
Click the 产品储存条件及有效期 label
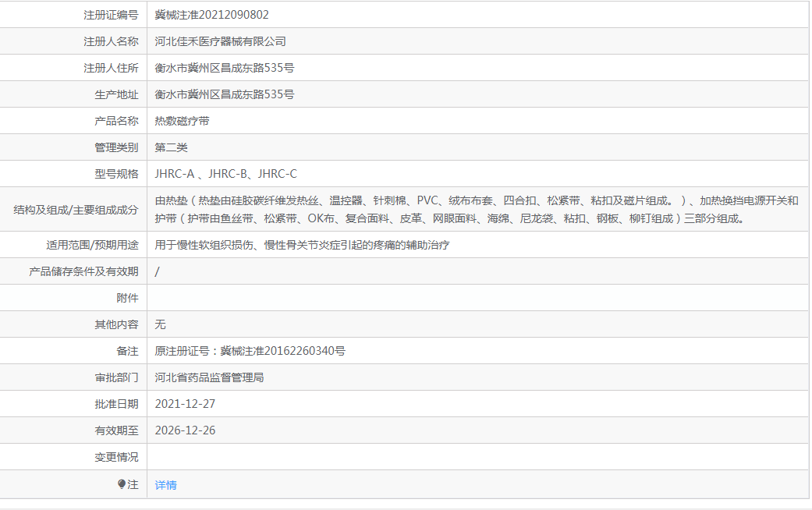[84, 271]
